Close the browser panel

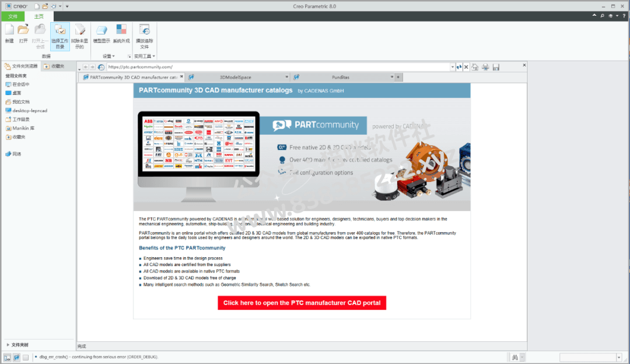pyautogui.click(x=524, y=65)
